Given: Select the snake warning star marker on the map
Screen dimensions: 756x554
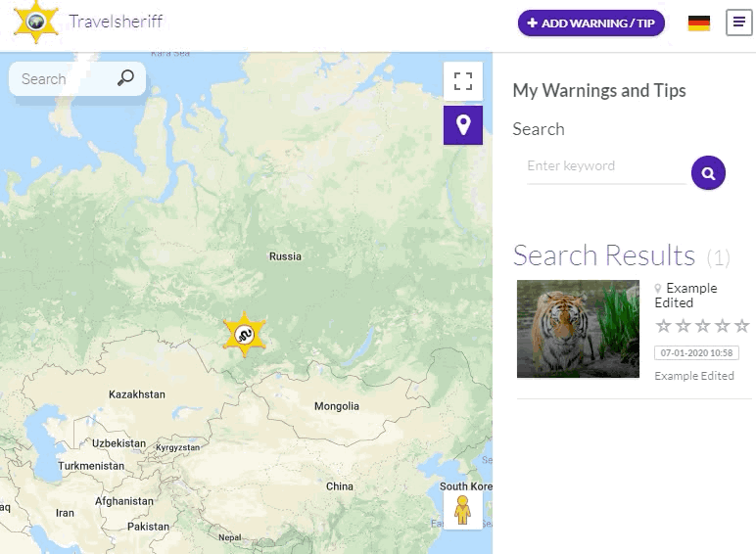Looking at the screenshot, I should tap(245, 335).
